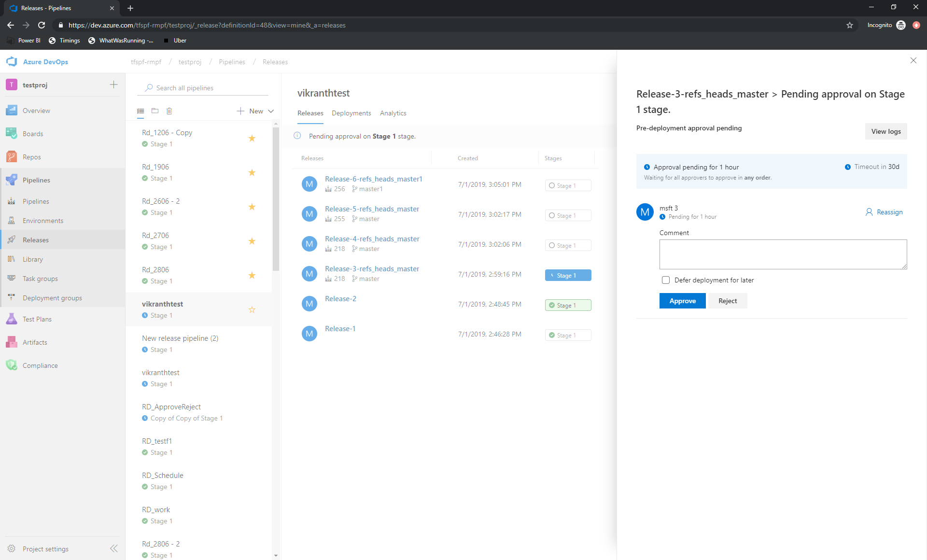
Task: Expand the New release pipeline dropdown arrow
Action: pos(271,111)
